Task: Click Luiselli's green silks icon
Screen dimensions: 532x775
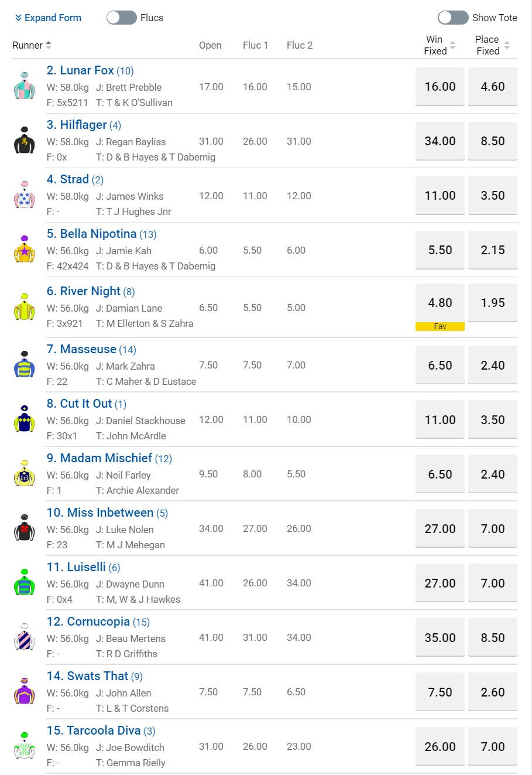Action: [x=25, y=583]
